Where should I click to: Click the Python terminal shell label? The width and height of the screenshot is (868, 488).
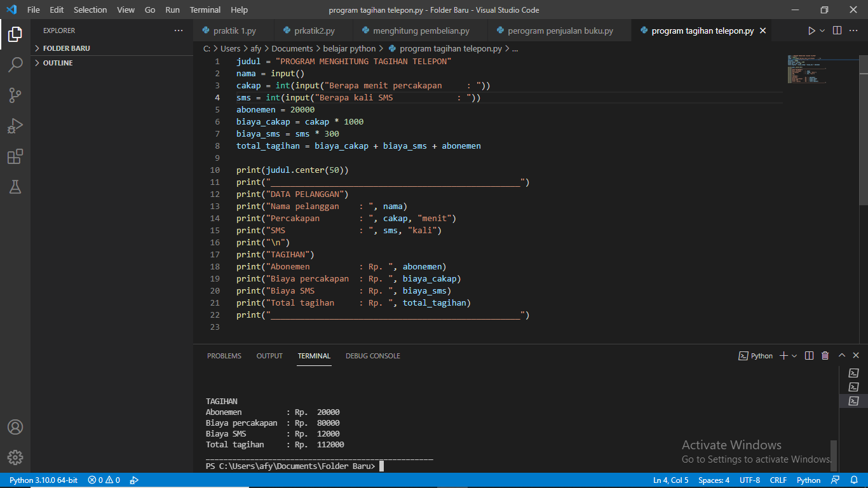click(x=756, y=356)
